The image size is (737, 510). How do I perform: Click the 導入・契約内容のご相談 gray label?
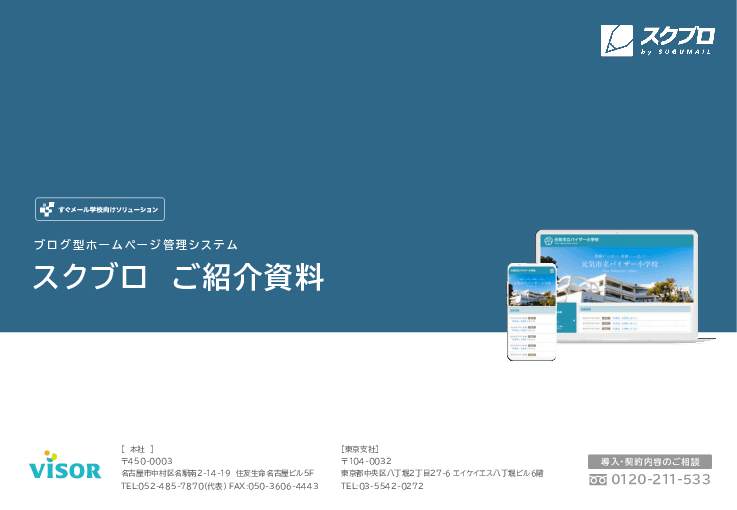[x=650, y=462]
